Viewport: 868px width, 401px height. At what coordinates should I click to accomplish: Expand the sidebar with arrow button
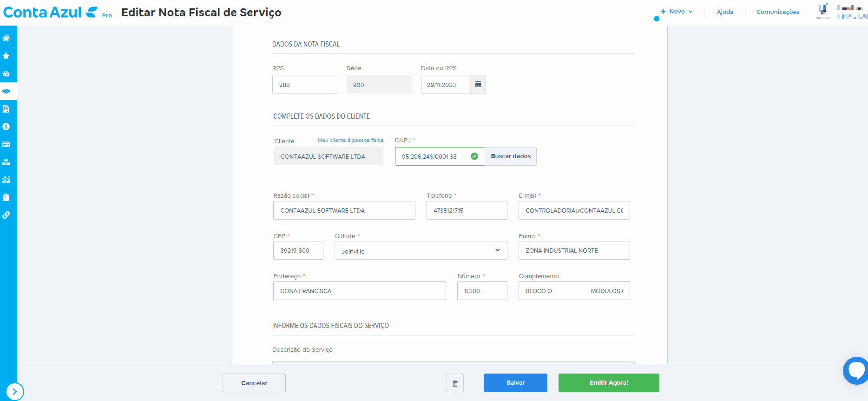(15, 392)
